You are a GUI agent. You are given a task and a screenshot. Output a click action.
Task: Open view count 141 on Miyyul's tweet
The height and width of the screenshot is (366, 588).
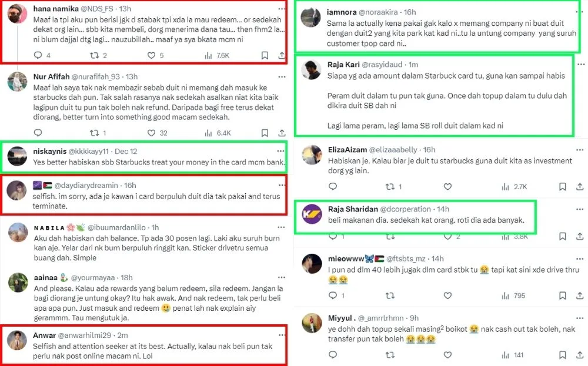click(513, 355)
